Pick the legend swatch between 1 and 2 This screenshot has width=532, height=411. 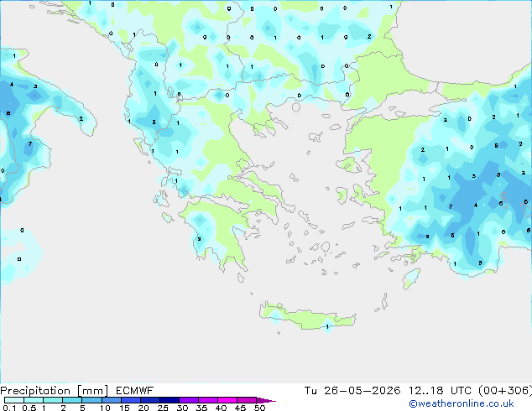point(53,400)
